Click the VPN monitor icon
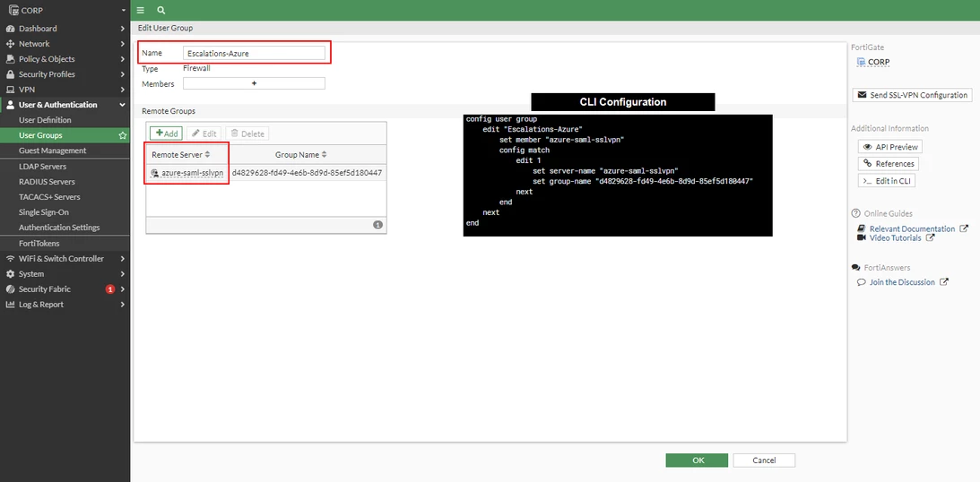 tap(10, 90)
